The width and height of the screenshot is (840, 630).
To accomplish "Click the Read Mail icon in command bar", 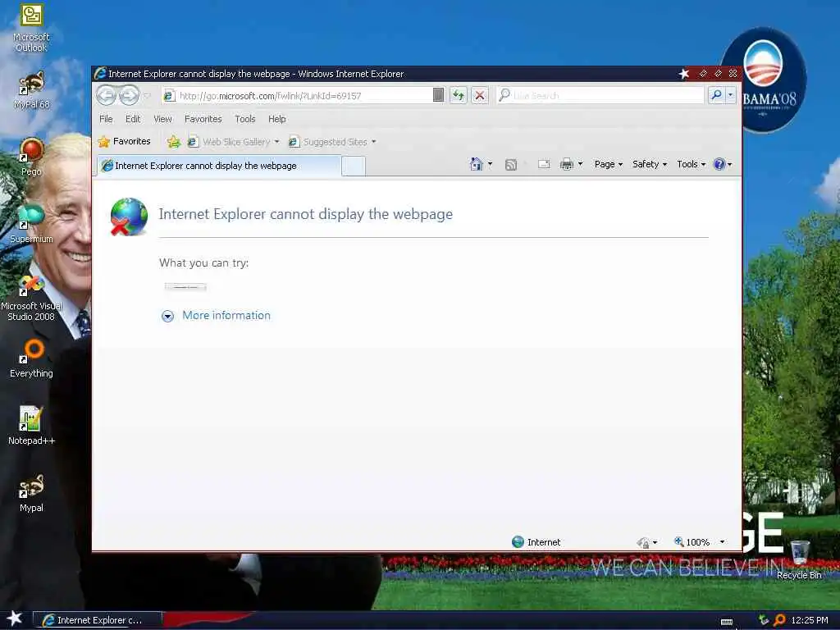I will pos(544,164).
